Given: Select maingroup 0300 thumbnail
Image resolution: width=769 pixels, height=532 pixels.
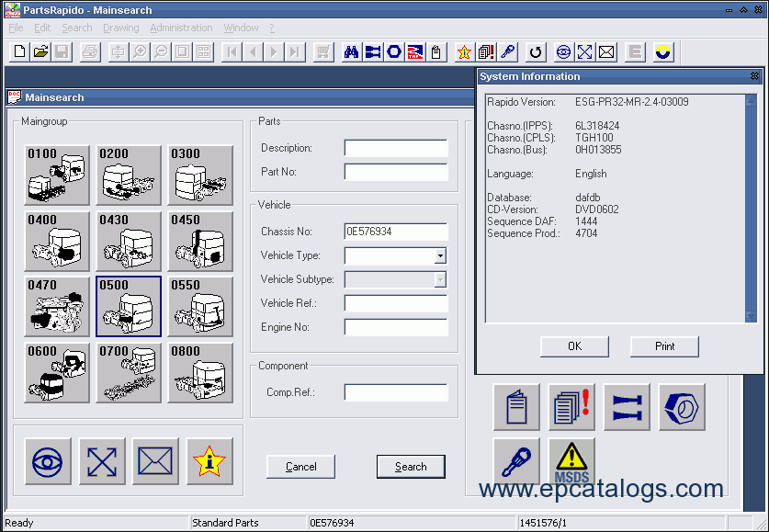Looking at the screenshot, I should tap(200, 175).
